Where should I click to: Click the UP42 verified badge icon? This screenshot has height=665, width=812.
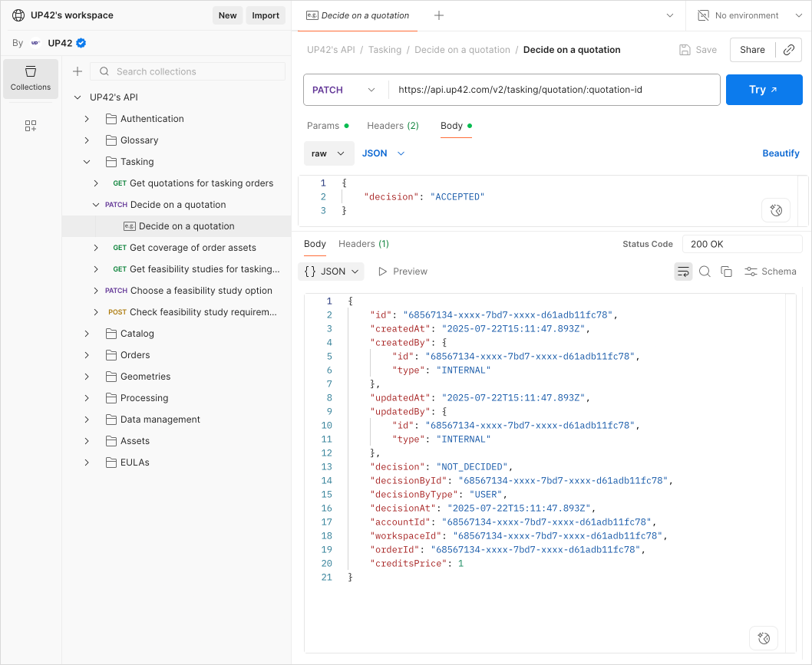(81, 43)
